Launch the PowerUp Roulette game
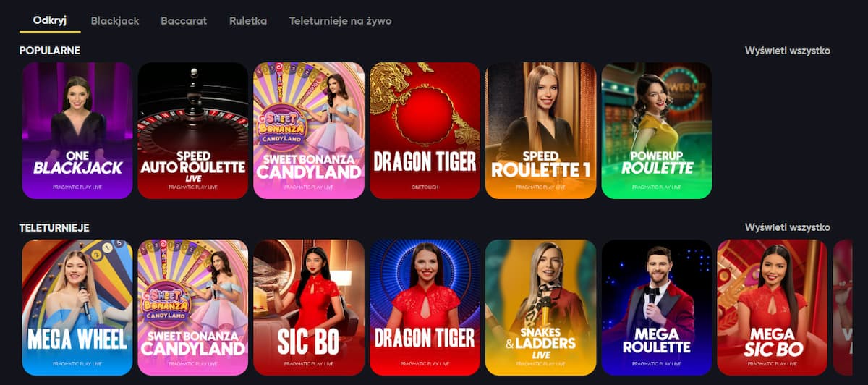Viewport: 868px width, 385px height. (657, 130)
